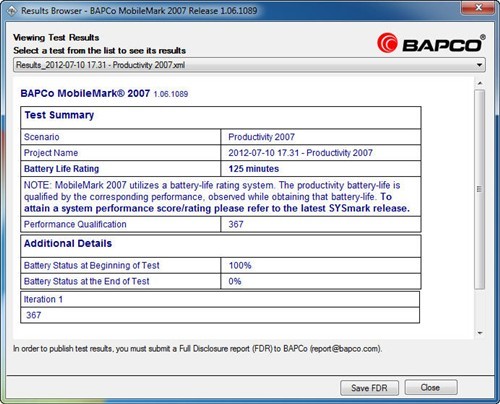Image resolution: width=500 pixels, height=404 pixels.
Task: Click the 'BAPCo MobileMark 2007' report heading
Action: 85,93
